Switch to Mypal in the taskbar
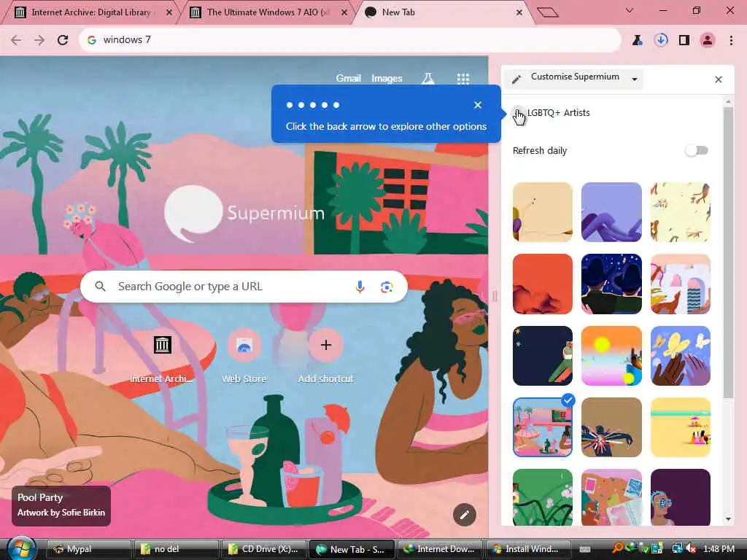This screenshot has width=747, height=560. coord(88,549)
